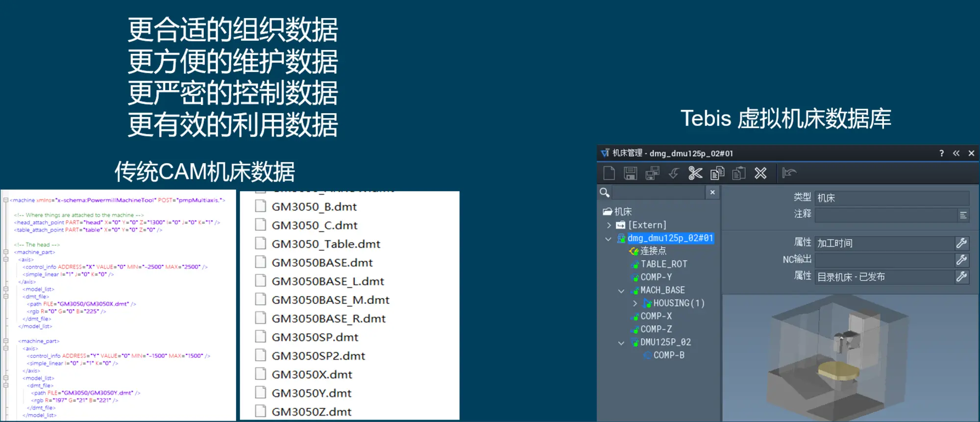This screenshot has height=422, width=980.
Task: Select file GM3050Y.dmt
Action: (312, 393)
